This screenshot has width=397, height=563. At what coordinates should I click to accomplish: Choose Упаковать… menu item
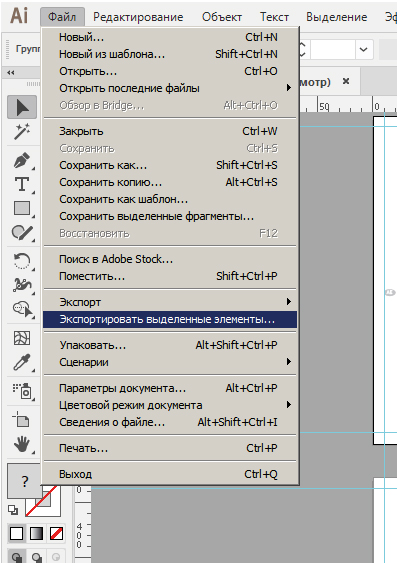click(170, 345)
